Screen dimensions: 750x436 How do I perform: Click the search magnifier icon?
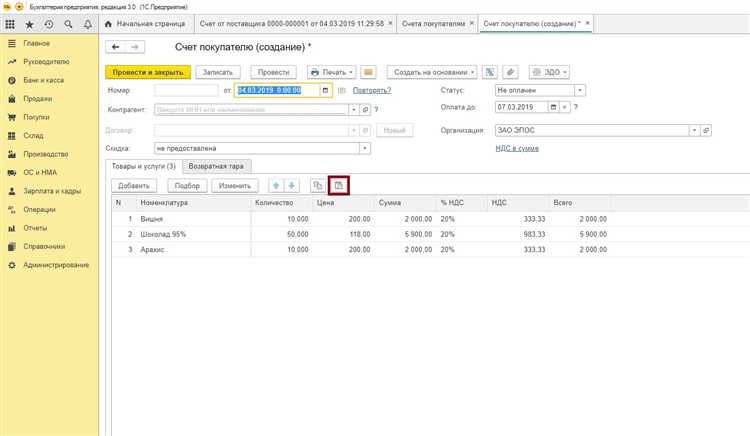pyautogui.click(x=66, y=23)
